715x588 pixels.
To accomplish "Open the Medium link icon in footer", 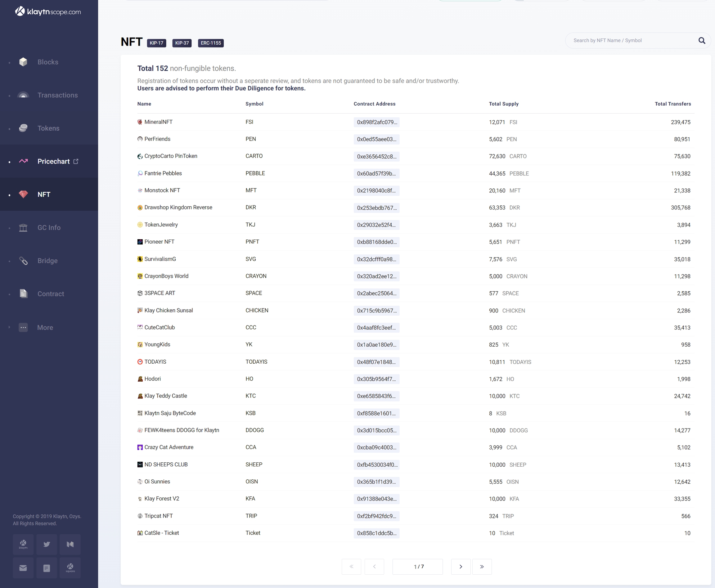I will (70, 544).
